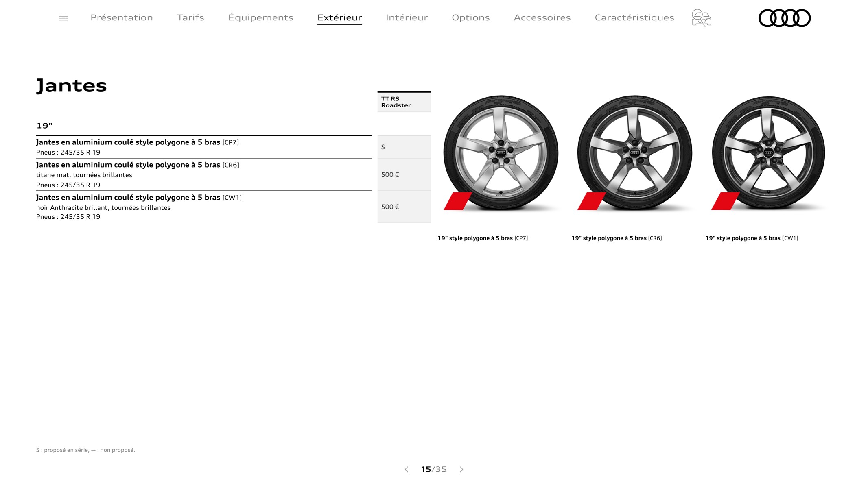The image size is (868, 488).
Task: Click the wheel caption labeled [CW1]
Action: 752,238
